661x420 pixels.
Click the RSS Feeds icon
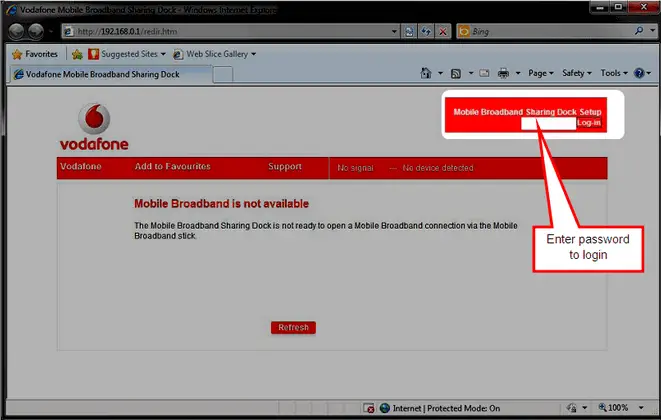click(x=456, y=73)
